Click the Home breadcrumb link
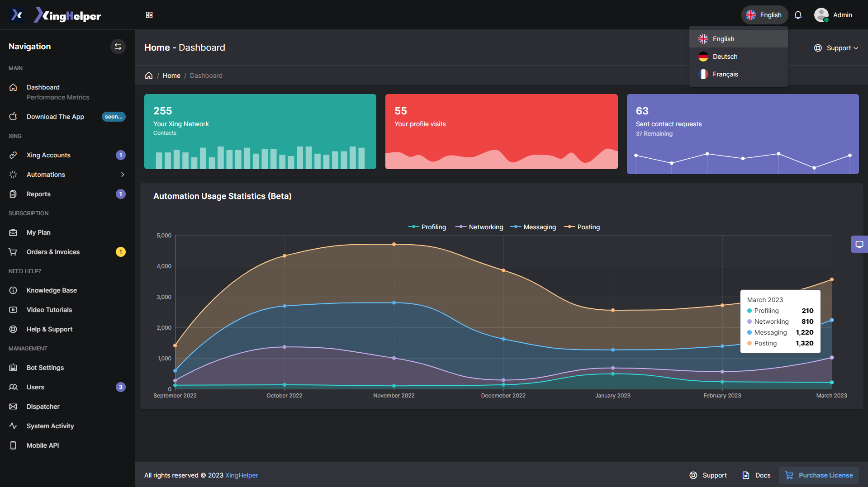Screen dimensions: 868x487 pyautogui.click(x=171, y=76)
